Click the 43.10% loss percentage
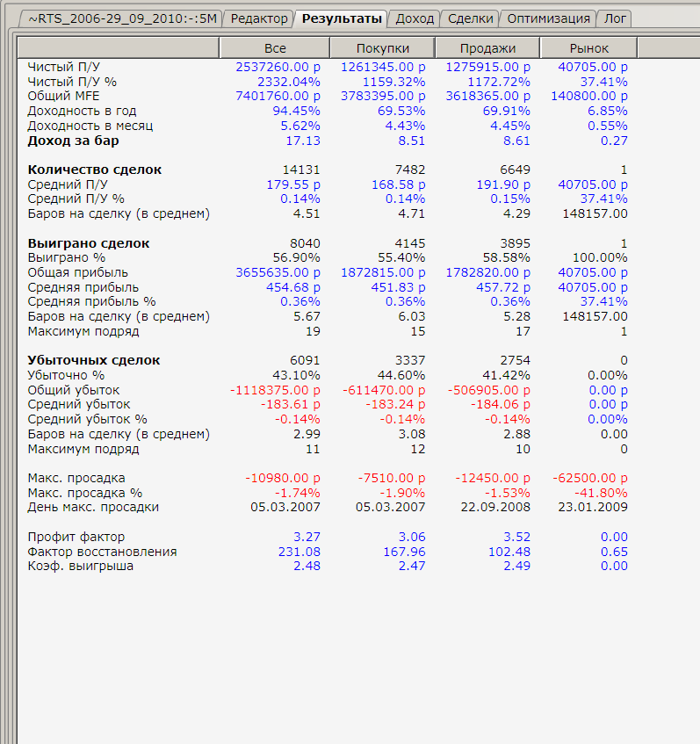 (x=297, y=375)
